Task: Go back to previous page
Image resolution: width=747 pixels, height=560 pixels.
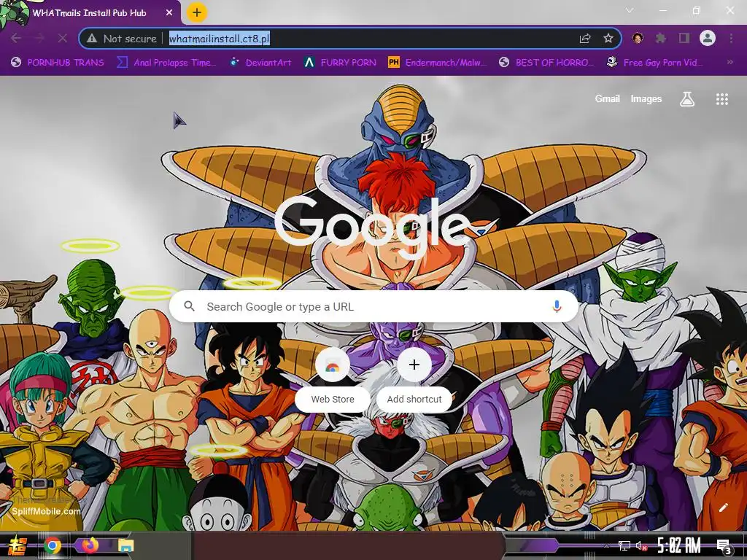Action: pyautogui.click(x=16, y=38)
